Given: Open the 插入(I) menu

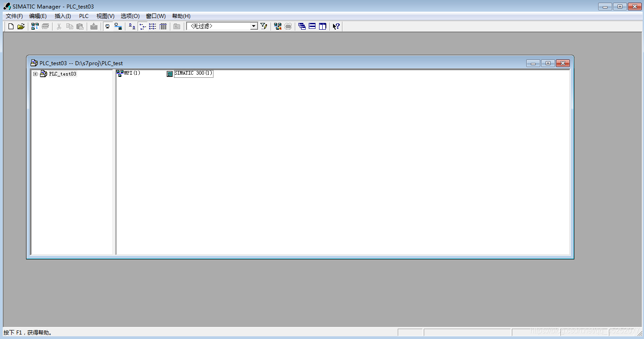Looking at the screenshot, I should pos(63,16).
